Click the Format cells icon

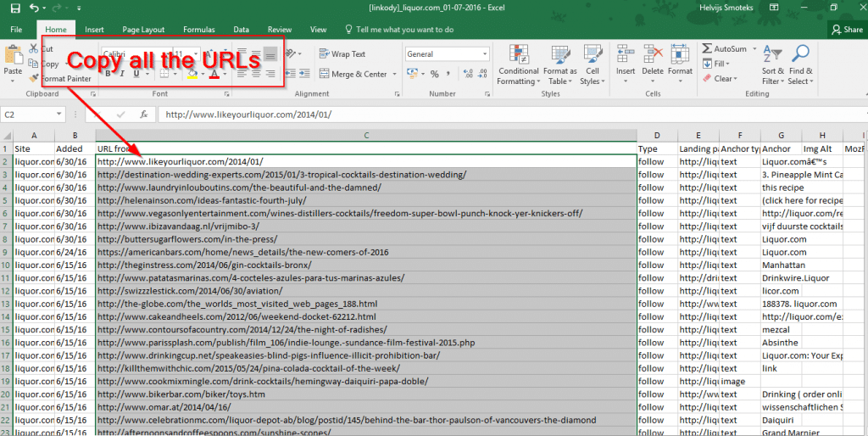(x=680, y=53)
